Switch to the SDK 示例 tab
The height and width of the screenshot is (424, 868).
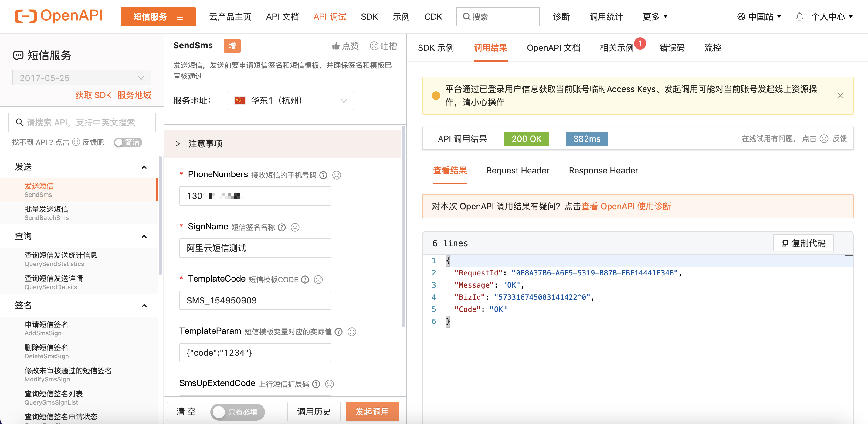436,48
